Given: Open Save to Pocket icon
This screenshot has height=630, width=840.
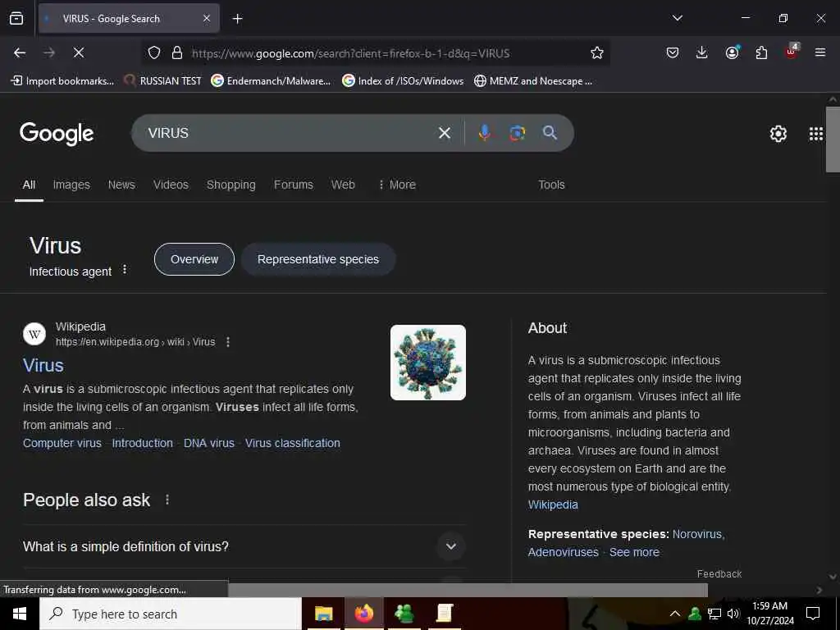Looking at the screenshot, I should click(673, 52).
